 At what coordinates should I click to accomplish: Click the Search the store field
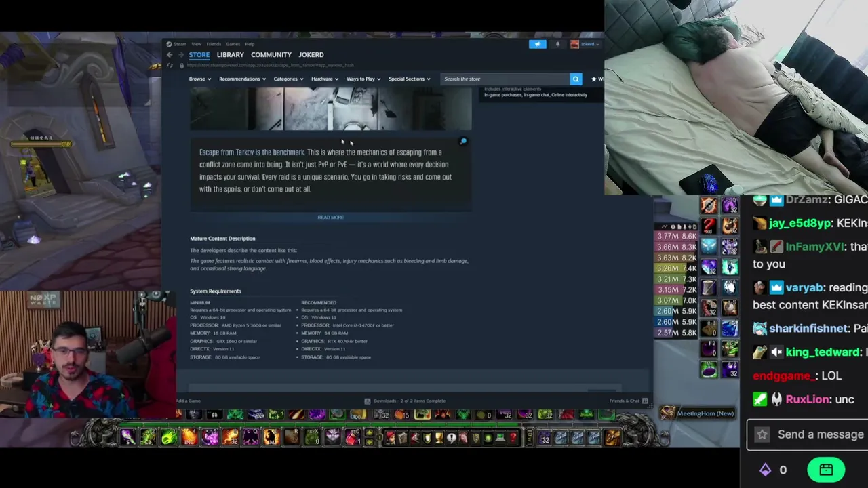(505, 79)
